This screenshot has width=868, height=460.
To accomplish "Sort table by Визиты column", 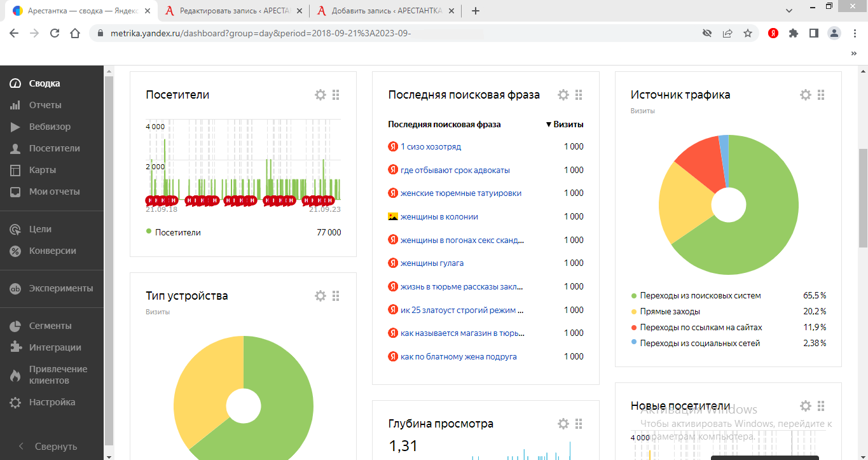I will click(565, 125).
